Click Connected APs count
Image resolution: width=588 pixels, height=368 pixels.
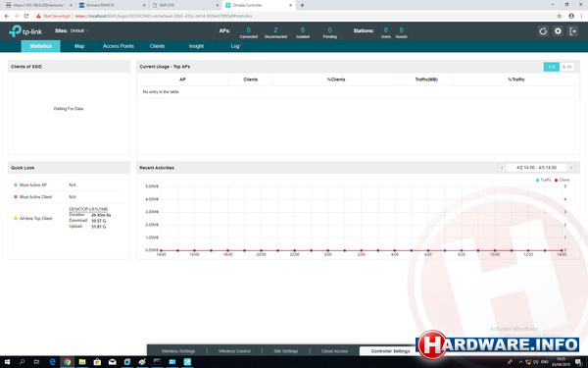(x=248, y=30)
